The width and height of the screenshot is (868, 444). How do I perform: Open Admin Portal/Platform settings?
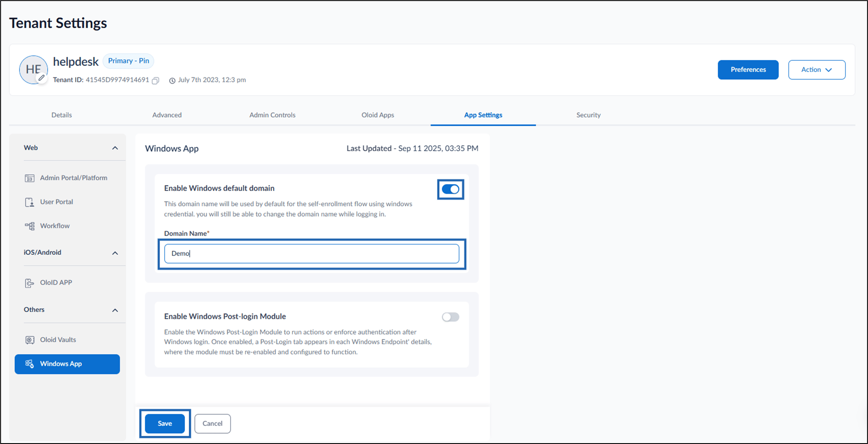click(67, 178)
